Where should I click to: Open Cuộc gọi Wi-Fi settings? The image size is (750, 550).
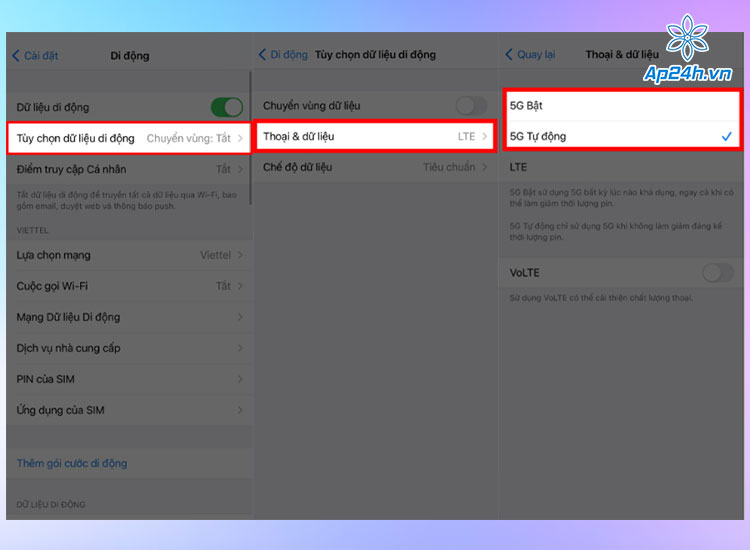(129, 286)
